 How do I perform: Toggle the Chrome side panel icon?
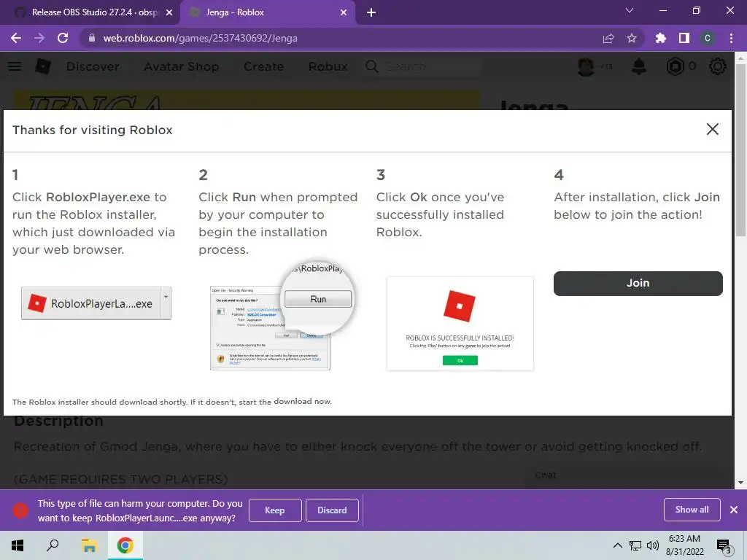pyautogui.click(x=684, y=38)
